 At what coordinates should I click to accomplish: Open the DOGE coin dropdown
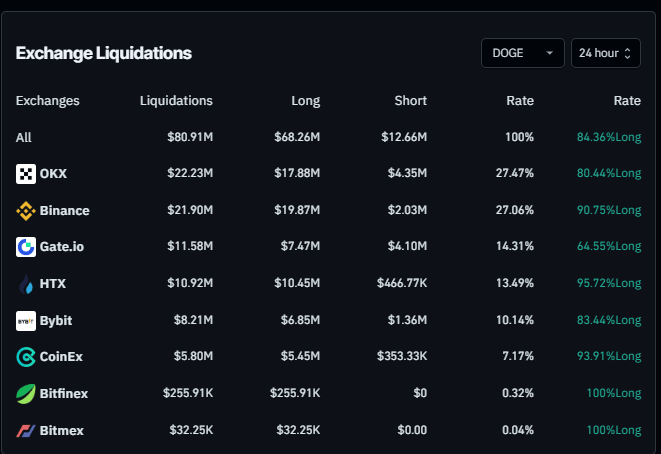523,53
